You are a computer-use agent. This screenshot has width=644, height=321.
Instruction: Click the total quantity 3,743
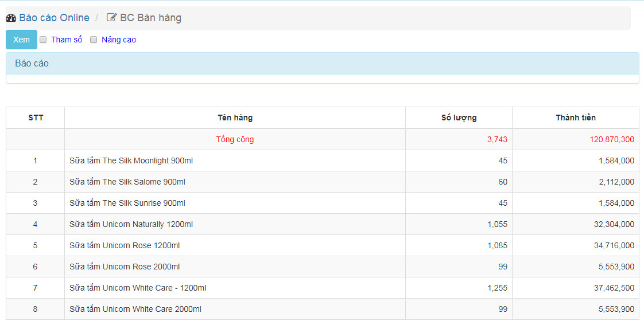point(498,139)
